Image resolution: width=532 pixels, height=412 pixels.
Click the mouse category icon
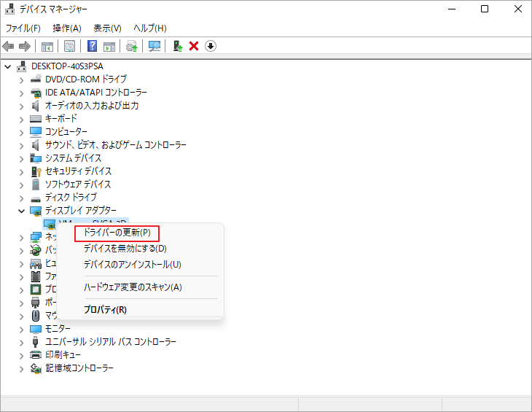coord(36,316)
